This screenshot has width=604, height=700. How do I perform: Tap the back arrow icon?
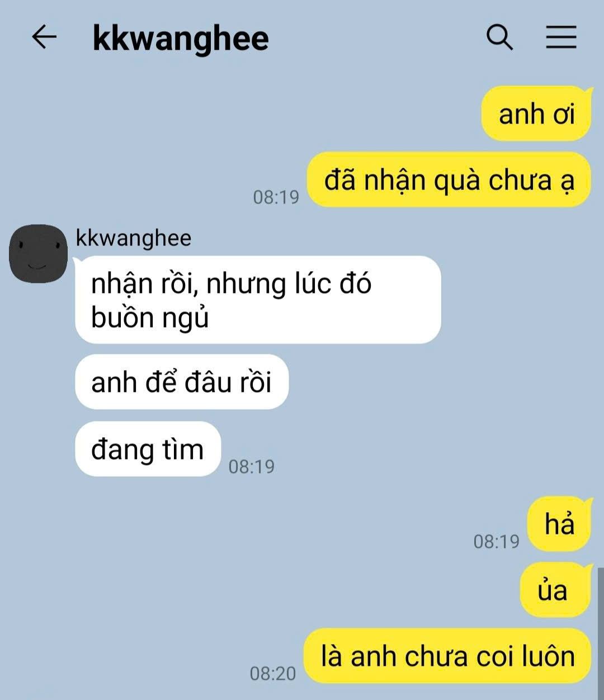(x=44, y=37)
